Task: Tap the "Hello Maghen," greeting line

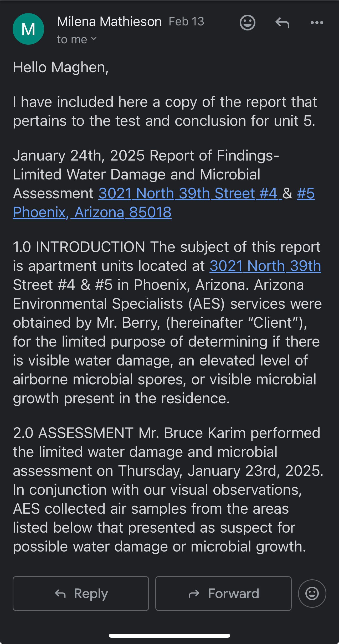Action: pyautogui.click(x=61, y=67)
